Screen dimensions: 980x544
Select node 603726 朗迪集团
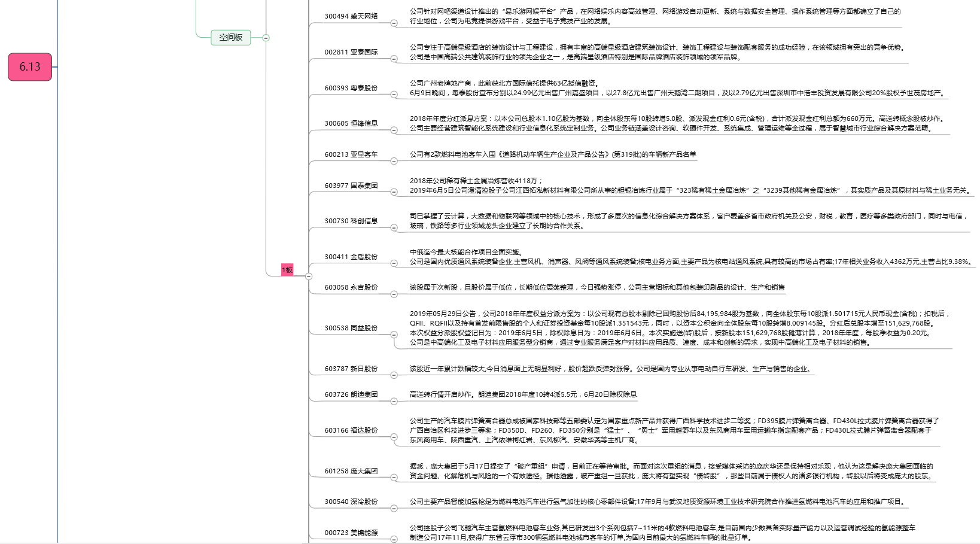click(x=351, y=394)
